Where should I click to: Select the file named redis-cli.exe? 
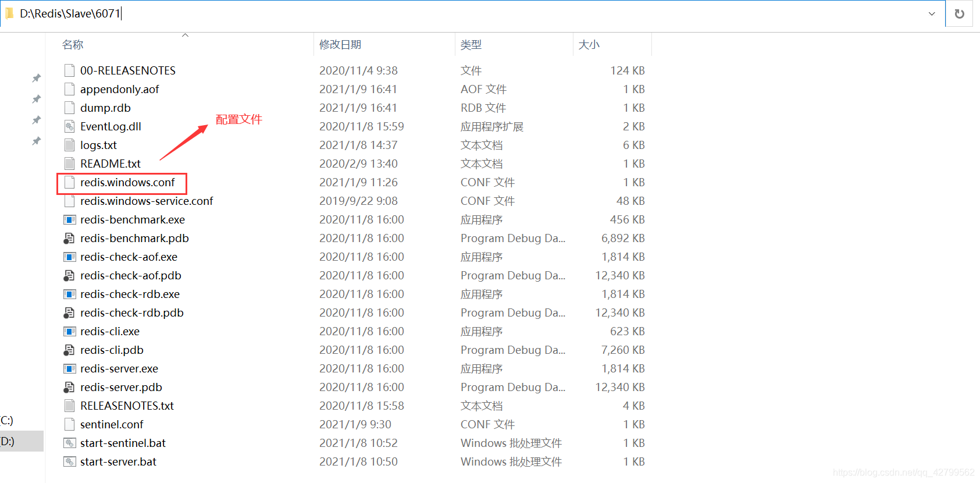click(110, 331)
